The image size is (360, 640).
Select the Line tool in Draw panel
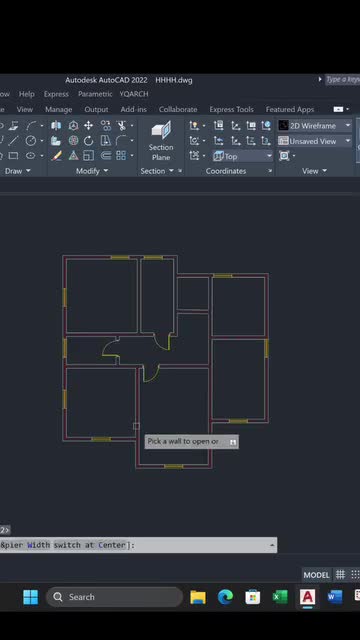point(13,141)
